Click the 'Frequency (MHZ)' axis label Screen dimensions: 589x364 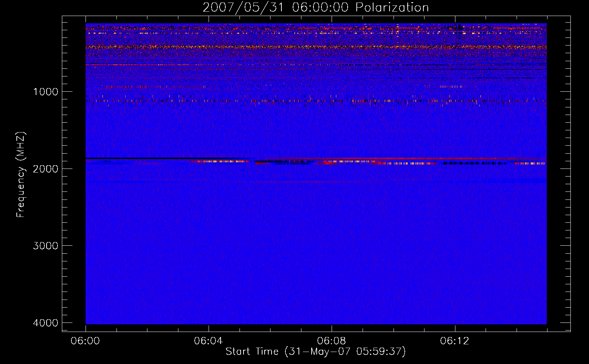(x=21, y=175)
